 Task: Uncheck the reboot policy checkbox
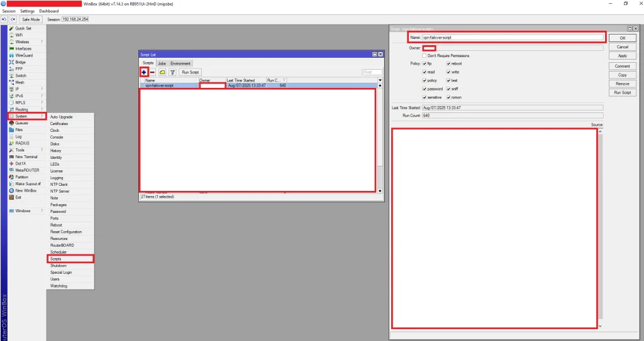pyautogui.click(x=448, y=63)
